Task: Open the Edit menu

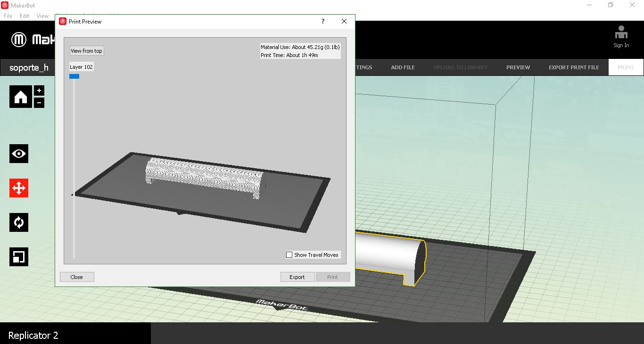Action: pos(25,16)
